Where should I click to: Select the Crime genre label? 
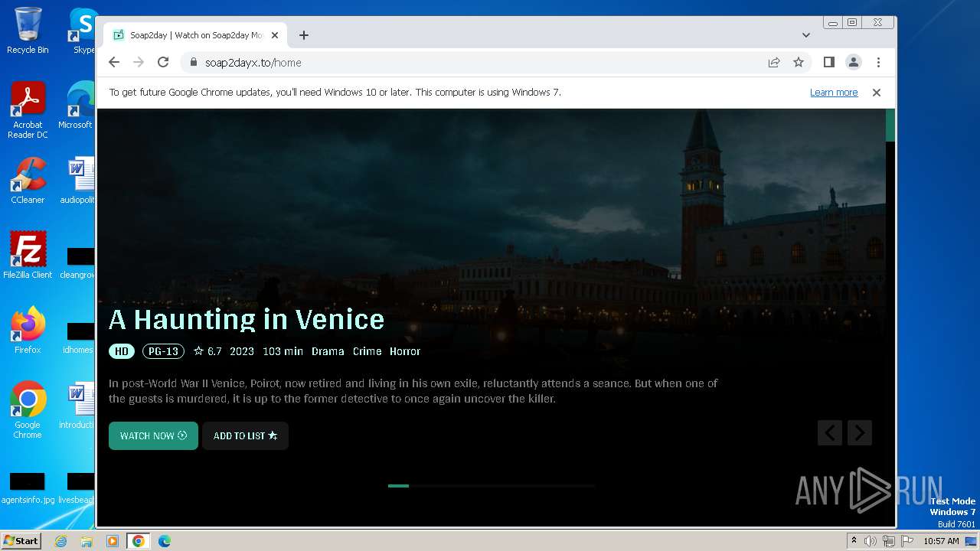tap(367, 351)
